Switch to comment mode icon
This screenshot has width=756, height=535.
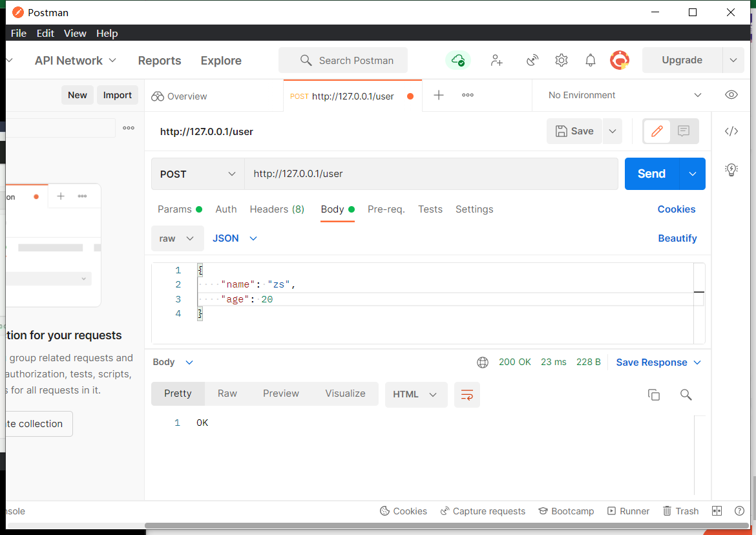pos(683,131)
